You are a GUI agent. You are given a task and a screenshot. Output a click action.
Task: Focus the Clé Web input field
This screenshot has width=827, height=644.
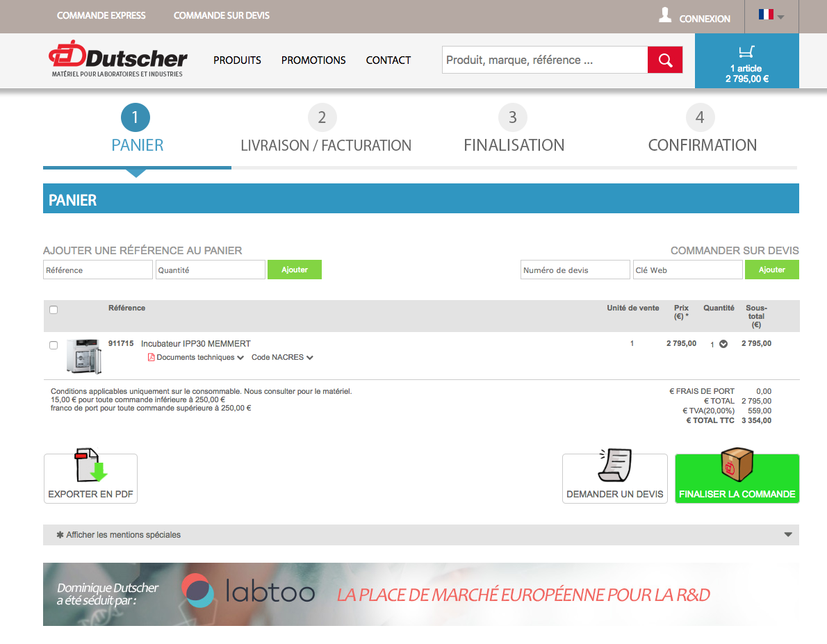688,270
